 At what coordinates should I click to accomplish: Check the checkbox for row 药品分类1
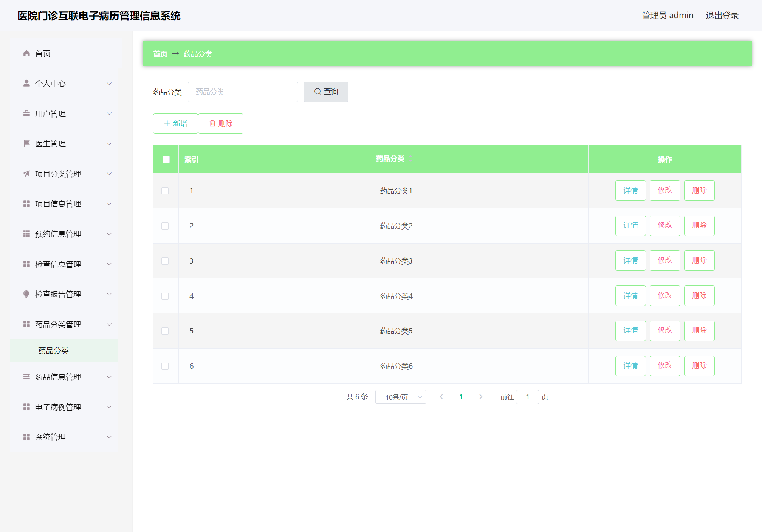[x=165, y=191]
